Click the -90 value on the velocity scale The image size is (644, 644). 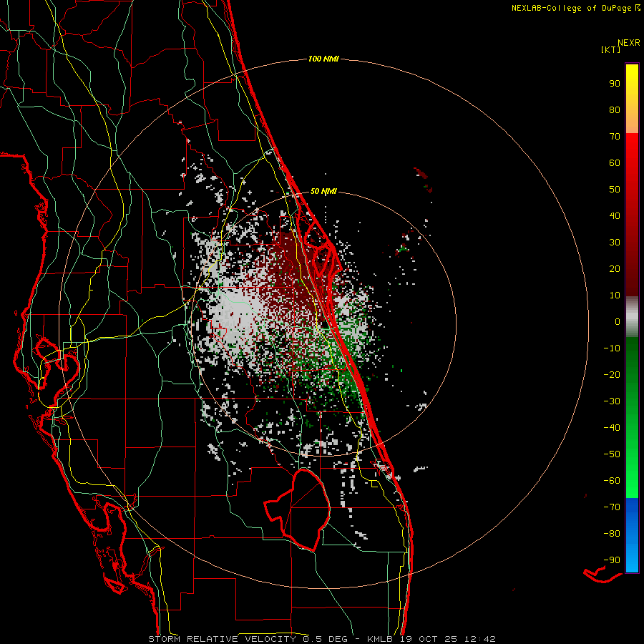(x=612, y=560)
